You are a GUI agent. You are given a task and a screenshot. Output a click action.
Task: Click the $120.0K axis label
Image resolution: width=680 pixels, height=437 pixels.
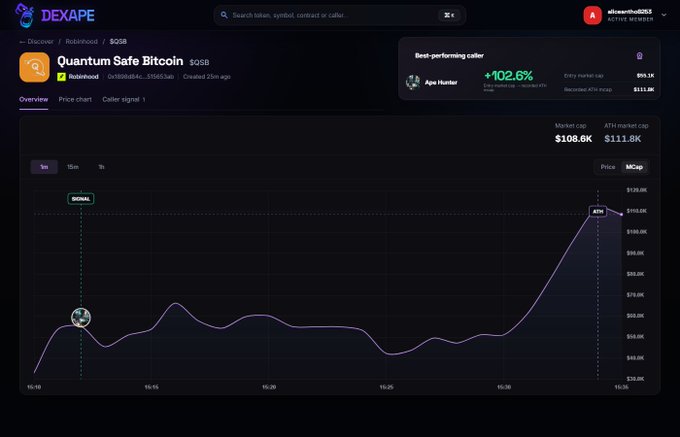[637, 190]
